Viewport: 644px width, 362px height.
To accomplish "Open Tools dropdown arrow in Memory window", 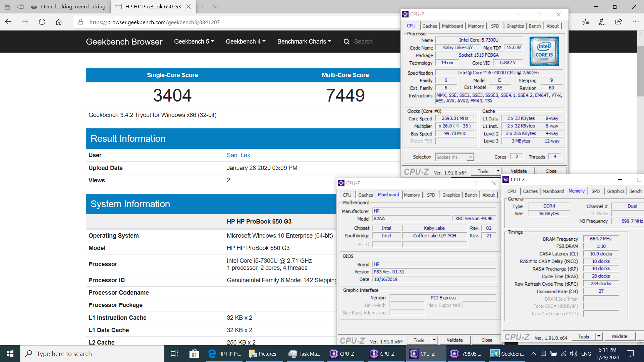I will (x=599, y=336).
